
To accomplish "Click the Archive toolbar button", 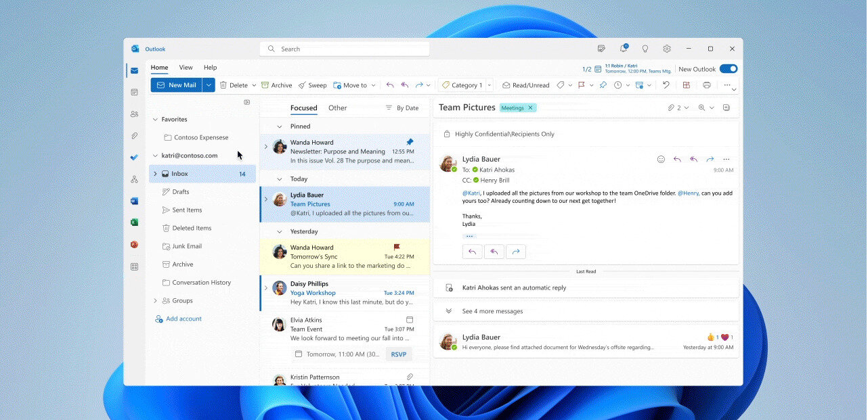I will [276, 85].
